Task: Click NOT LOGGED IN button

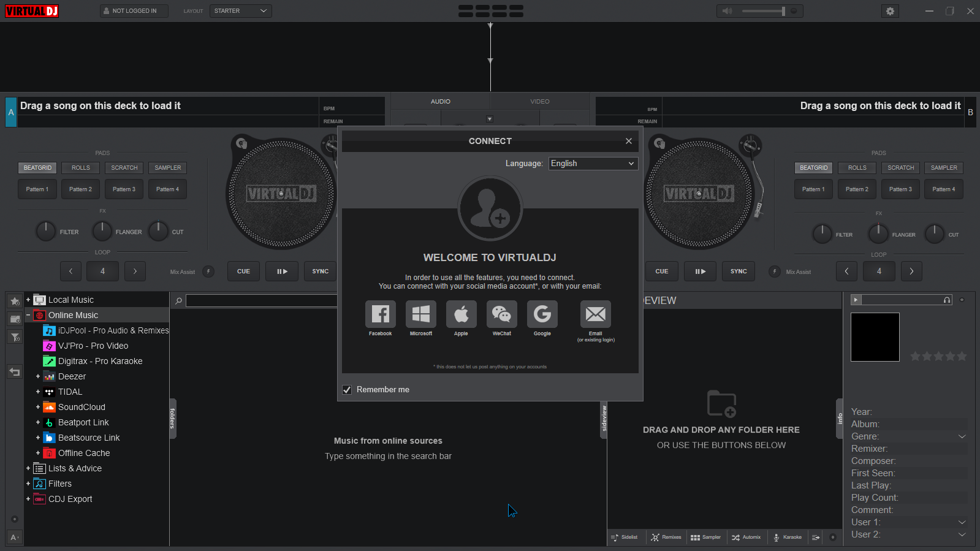Action: pyautogui.click(x=134, y=11)
